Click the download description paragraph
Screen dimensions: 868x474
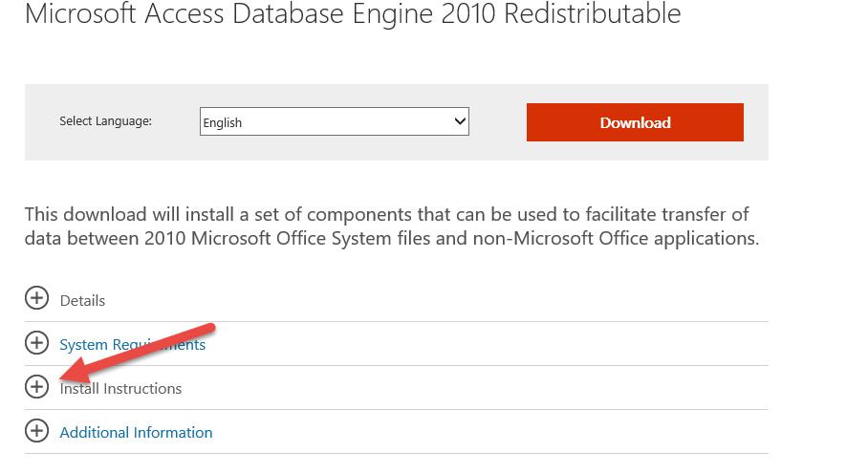click(x=392, y=226)
